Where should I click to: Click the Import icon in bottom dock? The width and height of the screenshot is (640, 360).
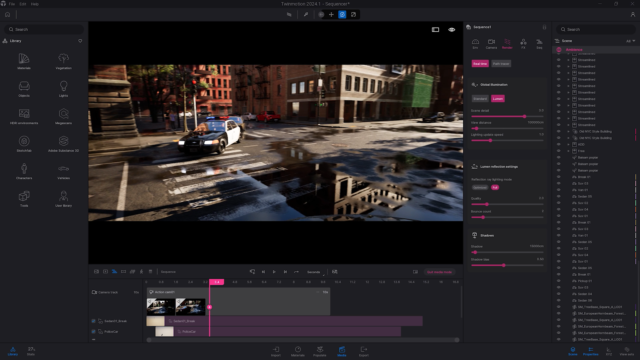coord(276,351)
